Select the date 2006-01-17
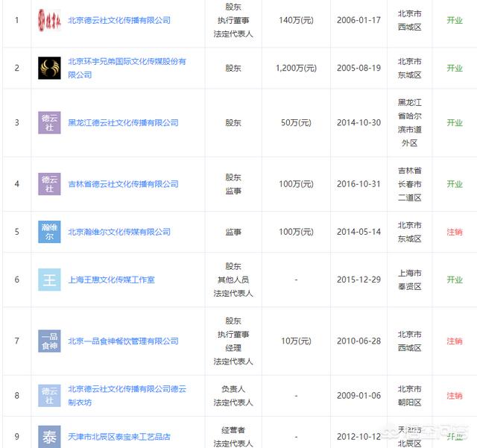Image resolution: width=477 pixels, height=448 pixels. (358, 20)
